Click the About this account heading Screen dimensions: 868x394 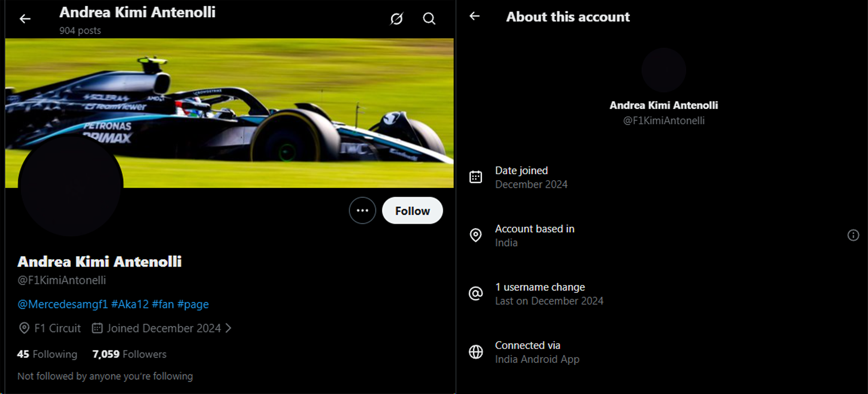point(568,17)
